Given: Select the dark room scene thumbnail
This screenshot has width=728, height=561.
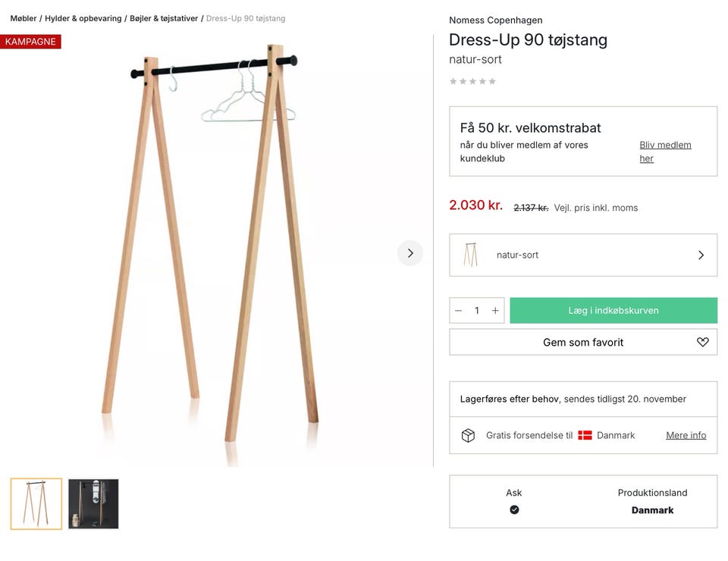Looking at the screenshot, I should click(93, 503).
